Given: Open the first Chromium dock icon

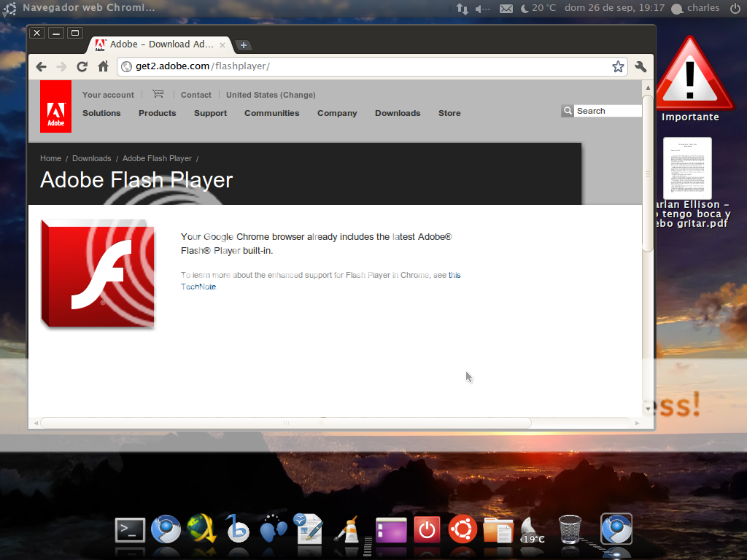Looking at the screenshot, I should click(x=166, y=529).
